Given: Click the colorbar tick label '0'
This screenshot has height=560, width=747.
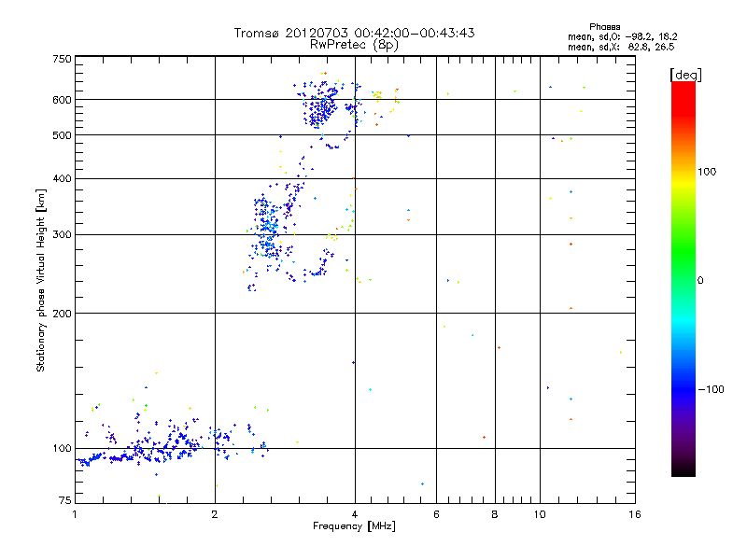Looking at the screenshot, I should [x=700, y=280].
